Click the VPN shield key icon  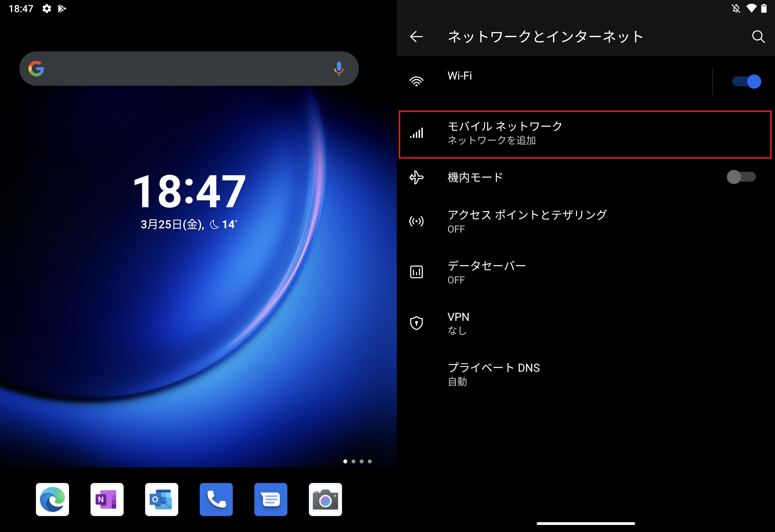click(416, 323)
